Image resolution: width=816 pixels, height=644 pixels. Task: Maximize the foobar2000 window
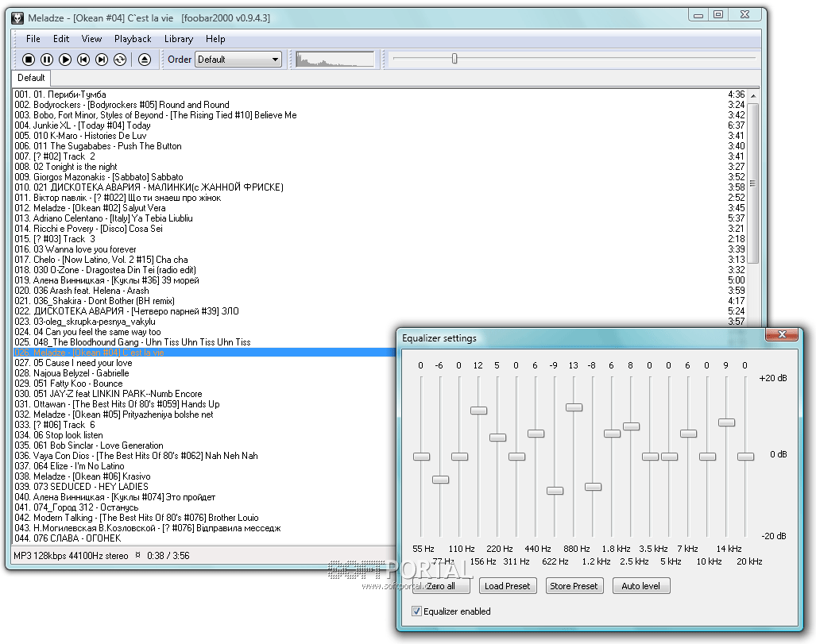[x=718, y=15]
